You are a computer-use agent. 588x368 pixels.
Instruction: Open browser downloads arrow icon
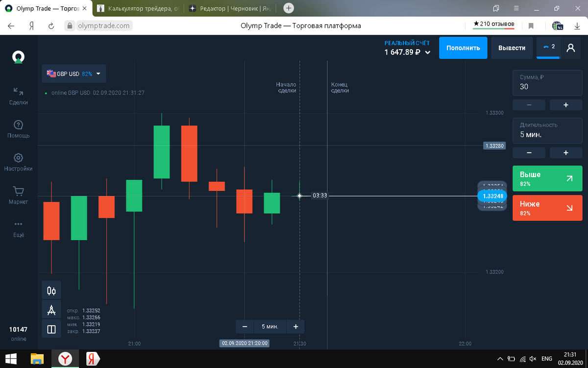(x=577, y=26)
